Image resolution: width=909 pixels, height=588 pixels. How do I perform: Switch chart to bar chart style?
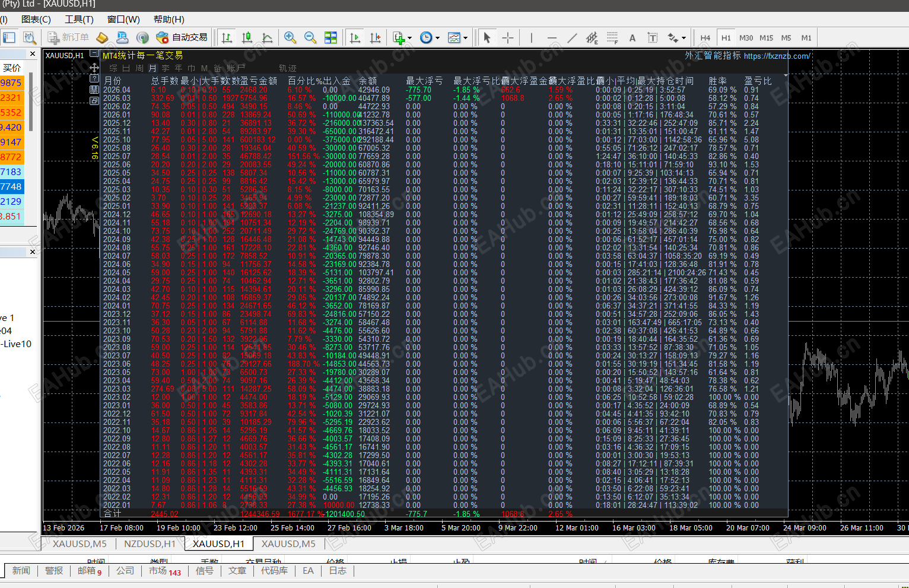[227, 37]
